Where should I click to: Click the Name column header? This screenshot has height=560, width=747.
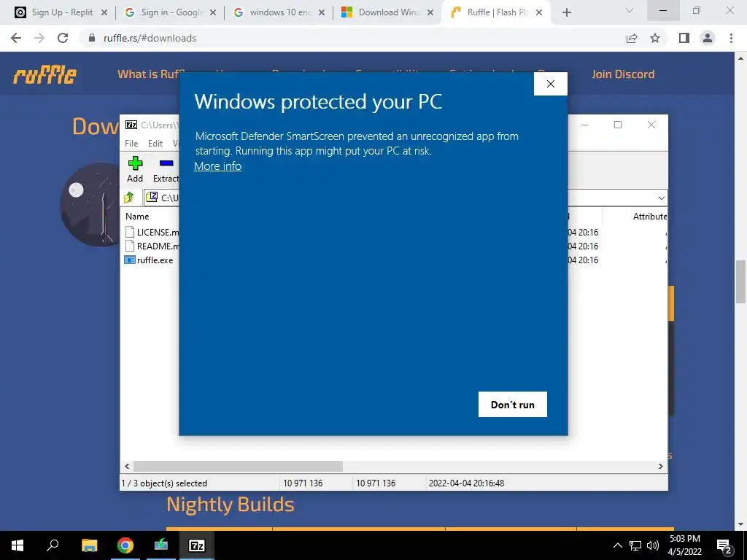(137, 216)
